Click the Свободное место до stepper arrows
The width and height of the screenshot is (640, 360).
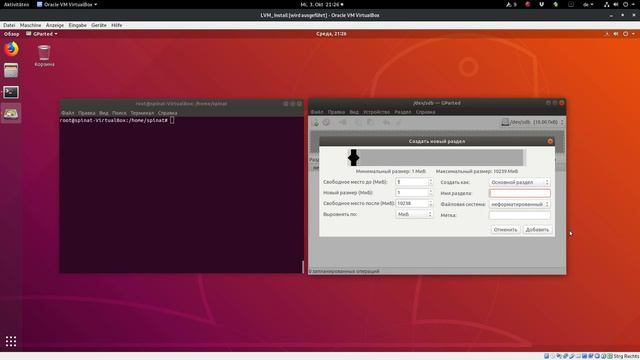(430, 182)
